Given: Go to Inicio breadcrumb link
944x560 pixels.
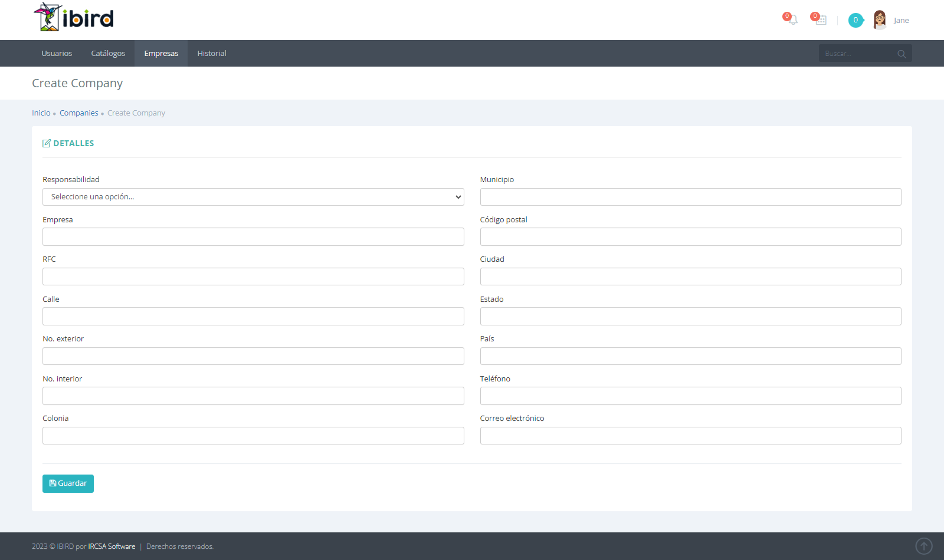Looking at the screenshot, I should pyautogui.click(x=41, y=113).
